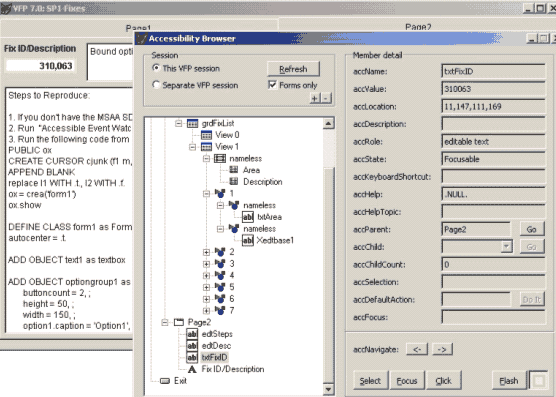The width and height of the screenshot is (556, 397).
Task: Click the Focus button
Action: coord(407,381)
